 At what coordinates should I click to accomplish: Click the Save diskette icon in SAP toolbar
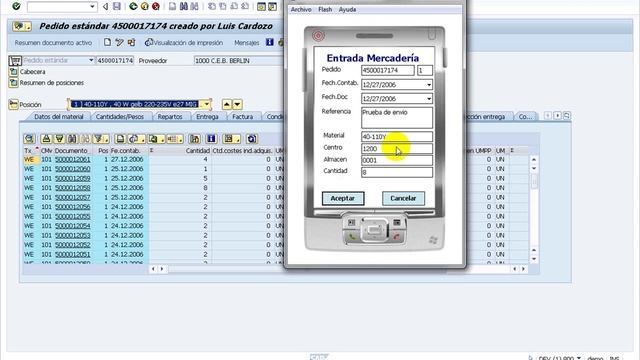[117, 6]
